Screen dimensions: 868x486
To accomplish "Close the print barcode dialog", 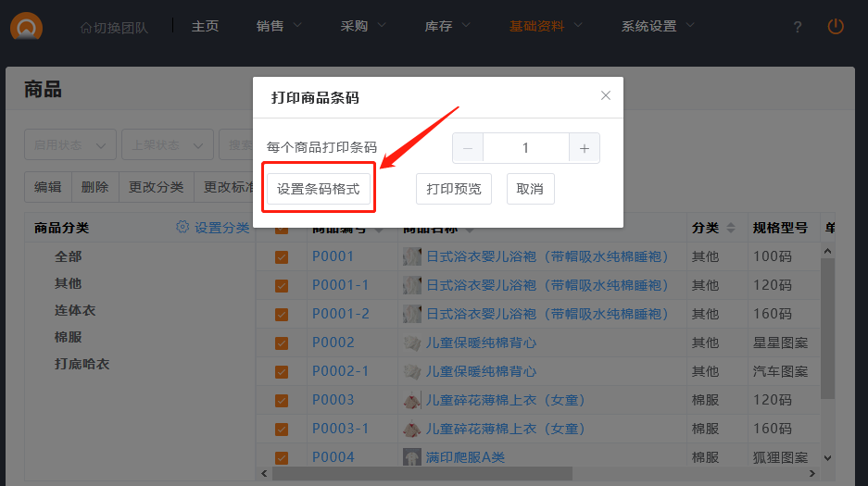I will 606,95.
